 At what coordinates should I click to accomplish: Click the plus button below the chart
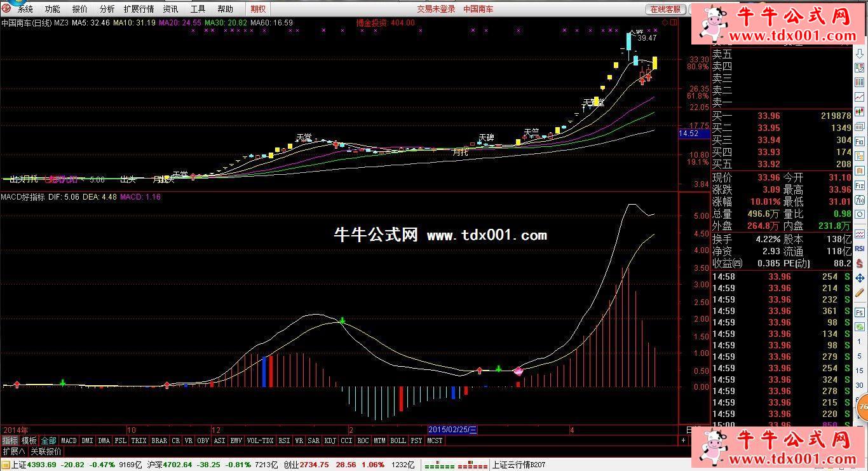684,440
